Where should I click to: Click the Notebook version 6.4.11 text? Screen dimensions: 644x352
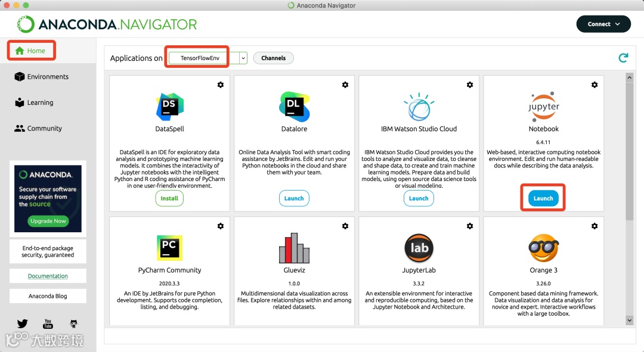[543, 142]
